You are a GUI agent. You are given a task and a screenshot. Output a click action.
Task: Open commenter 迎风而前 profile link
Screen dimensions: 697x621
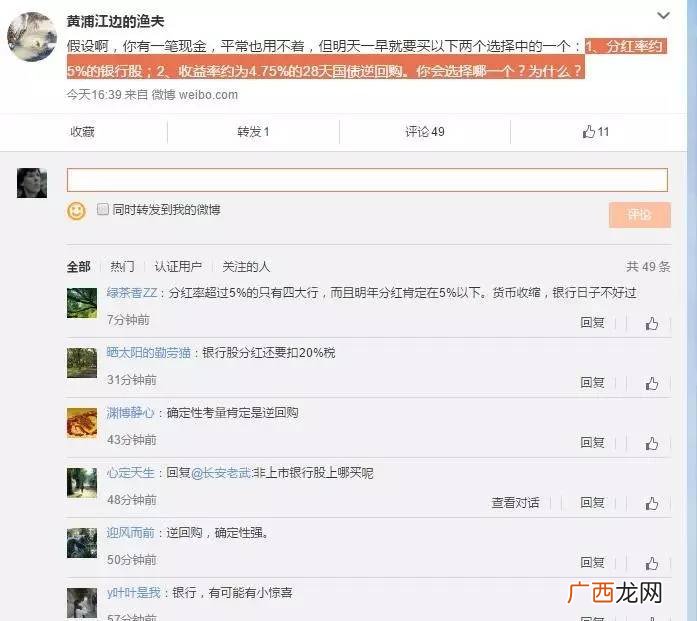tap(130, 533)
